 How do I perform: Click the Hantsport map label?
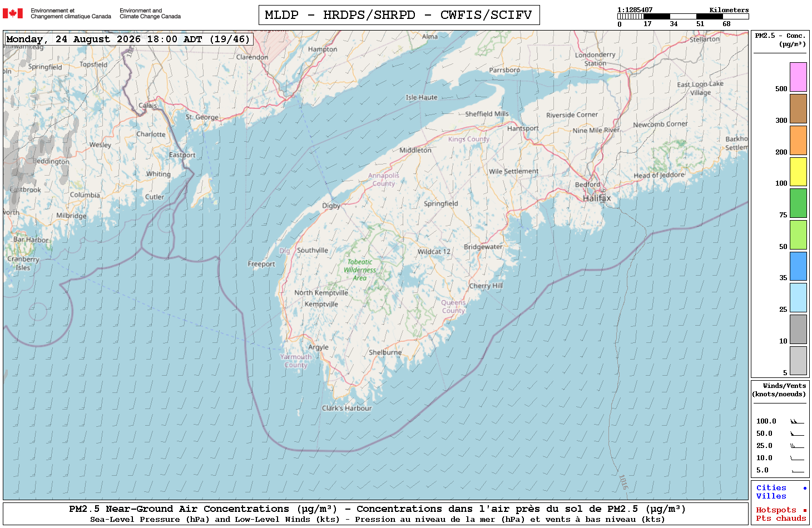tap(523, 128)
